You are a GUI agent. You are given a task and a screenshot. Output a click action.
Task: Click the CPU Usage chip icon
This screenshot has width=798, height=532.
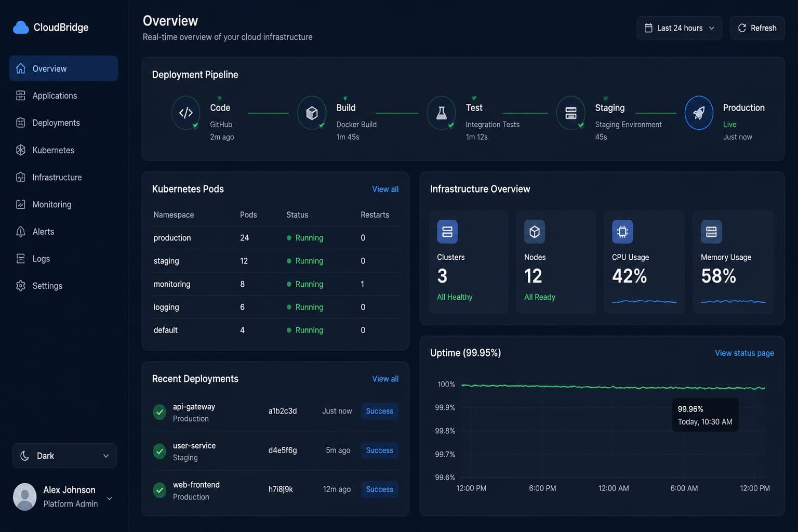click(622, 232)
